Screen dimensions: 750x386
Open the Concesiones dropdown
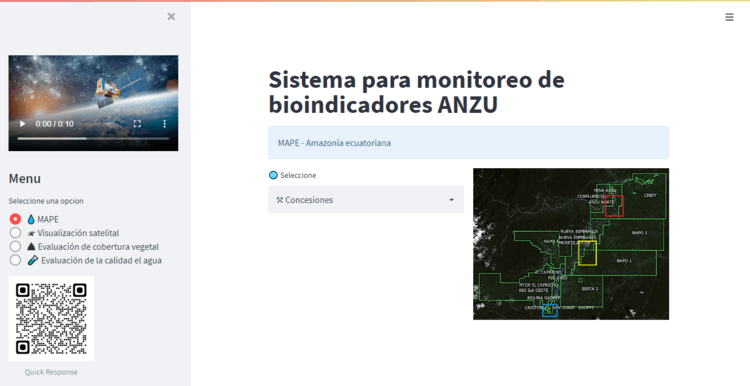(x=366, y=199)
